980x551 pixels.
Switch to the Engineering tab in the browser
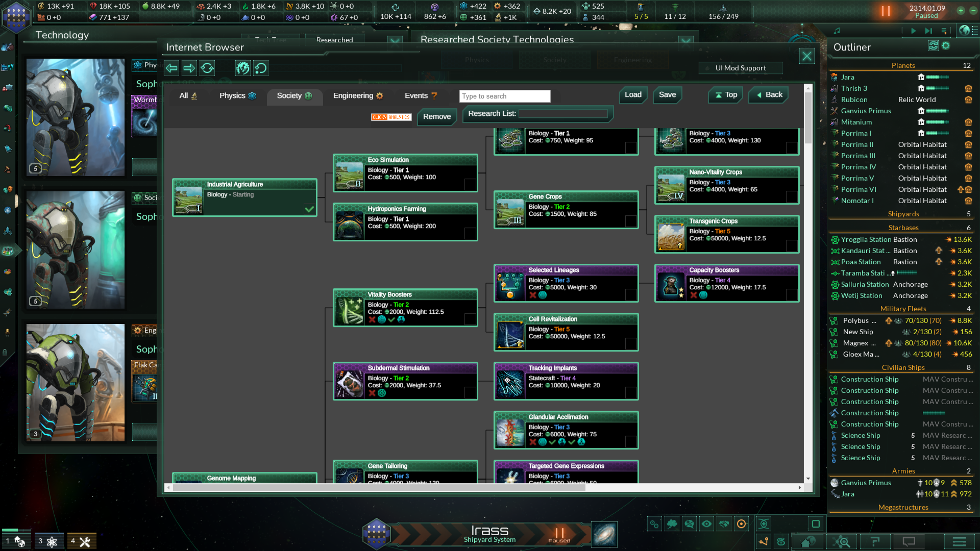point(357,95)
